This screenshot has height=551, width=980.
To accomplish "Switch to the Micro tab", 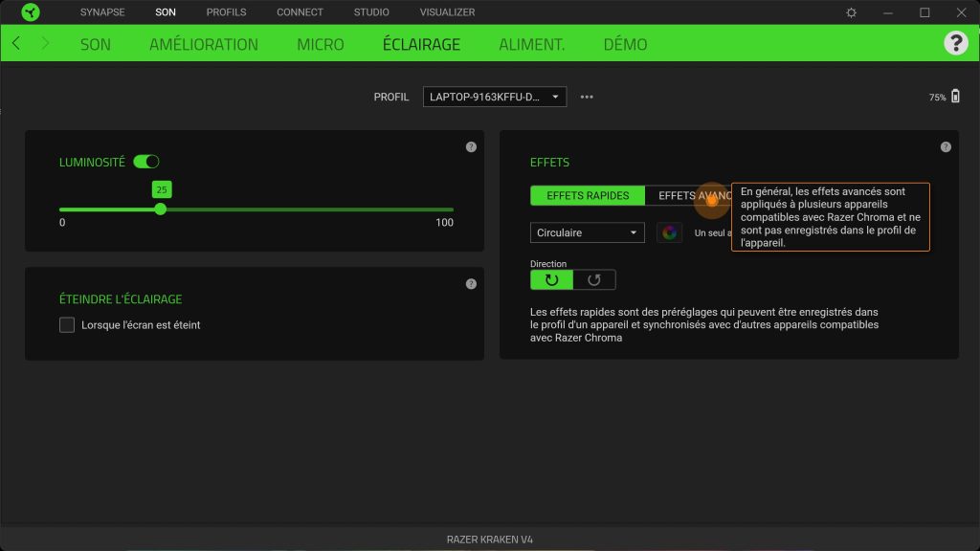I will (x=321, y=44).
